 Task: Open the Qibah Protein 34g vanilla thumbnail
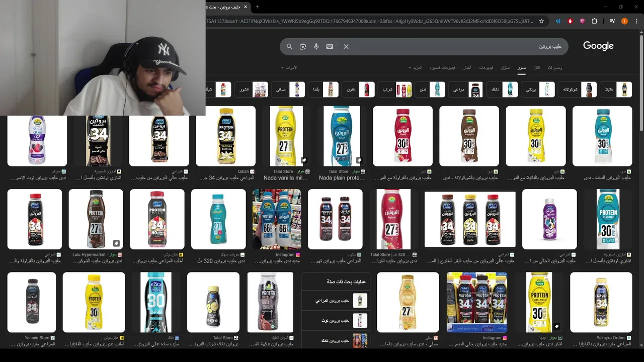pyautogui.click(x=225, y=136)
